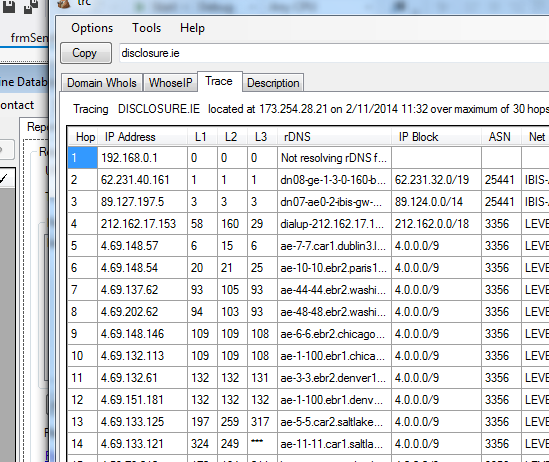Select the IP cell 212.162.17.153
The height and width of the screenshot is (462, 549).
142,224
